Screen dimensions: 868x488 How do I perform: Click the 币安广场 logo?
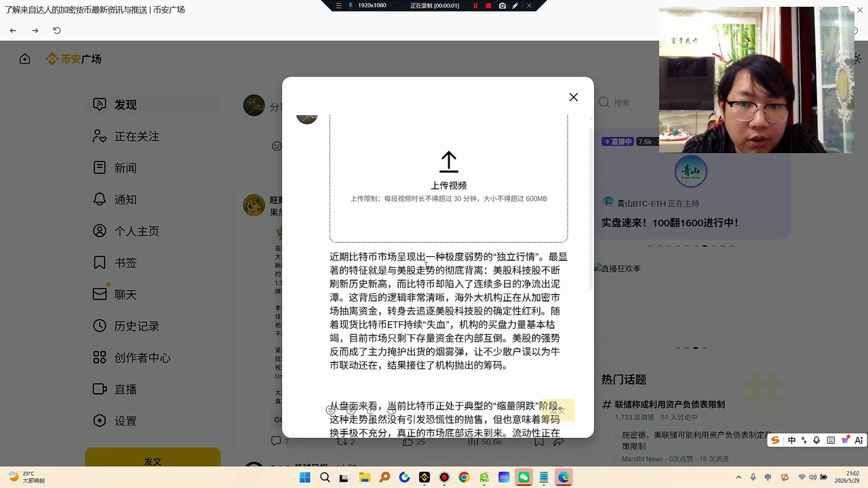(73, 59)
